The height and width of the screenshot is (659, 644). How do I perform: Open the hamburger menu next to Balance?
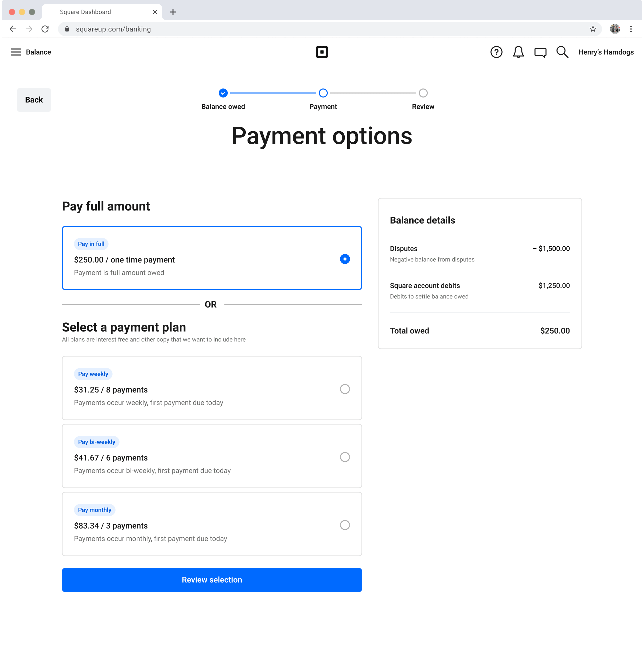click(x=16, y=52)
